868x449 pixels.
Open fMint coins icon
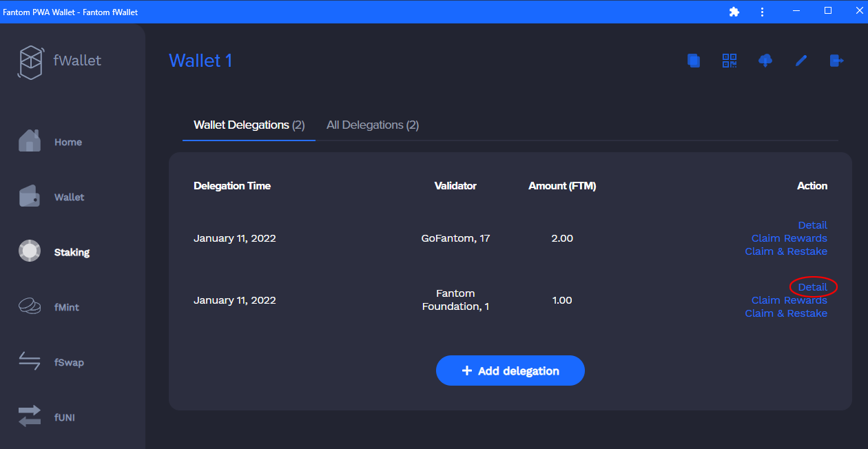tap(30, 306)
